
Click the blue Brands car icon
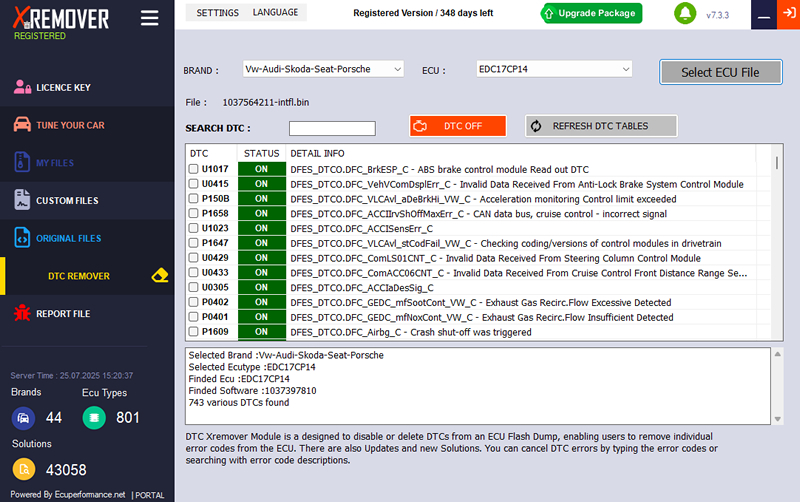coord(23,418)
